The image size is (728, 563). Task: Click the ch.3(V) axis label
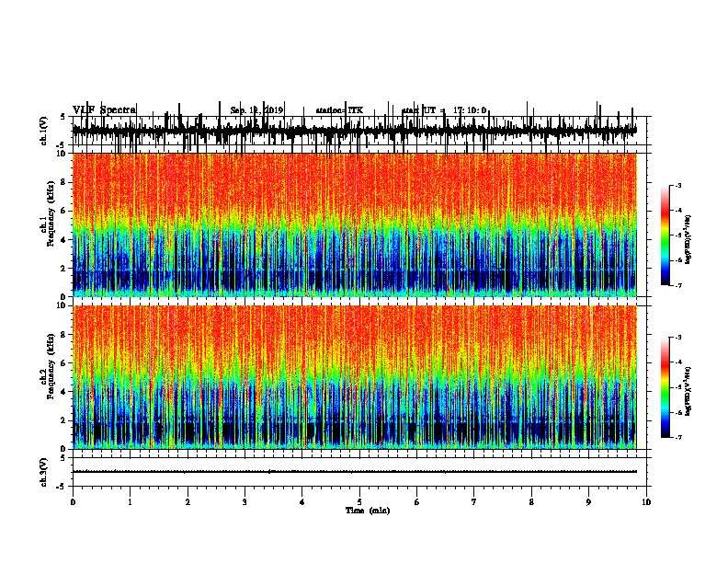coord(44,472)
